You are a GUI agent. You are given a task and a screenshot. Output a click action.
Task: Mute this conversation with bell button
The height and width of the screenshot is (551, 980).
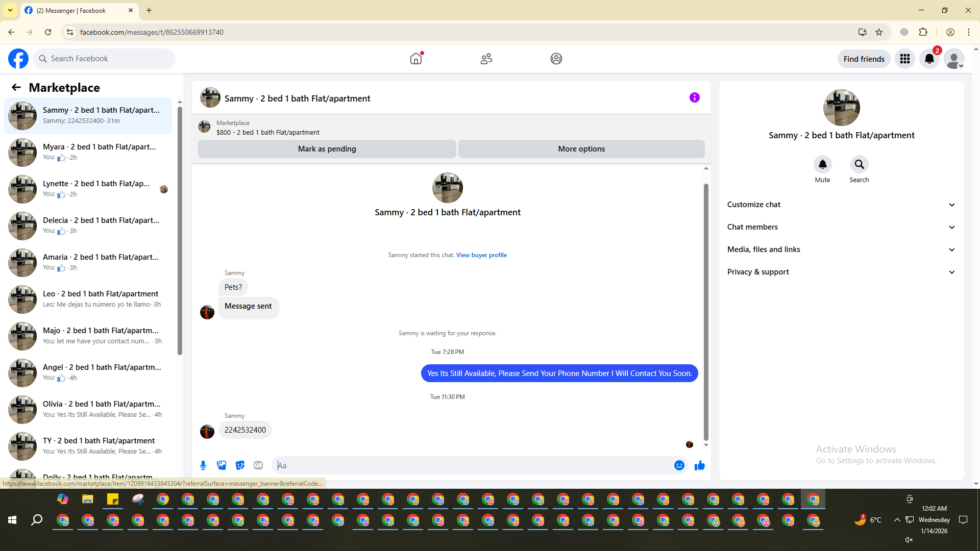(x=822, y=164)
